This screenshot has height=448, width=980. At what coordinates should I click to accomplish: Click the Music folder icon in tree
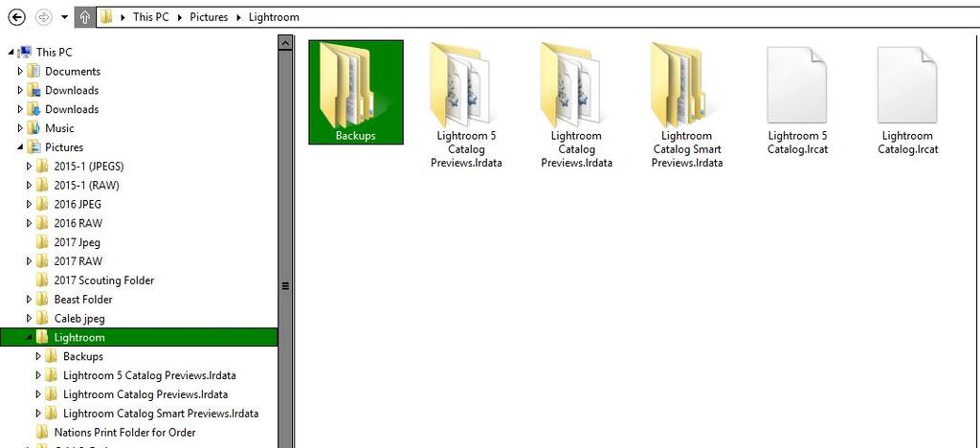(x=33, y=128)
